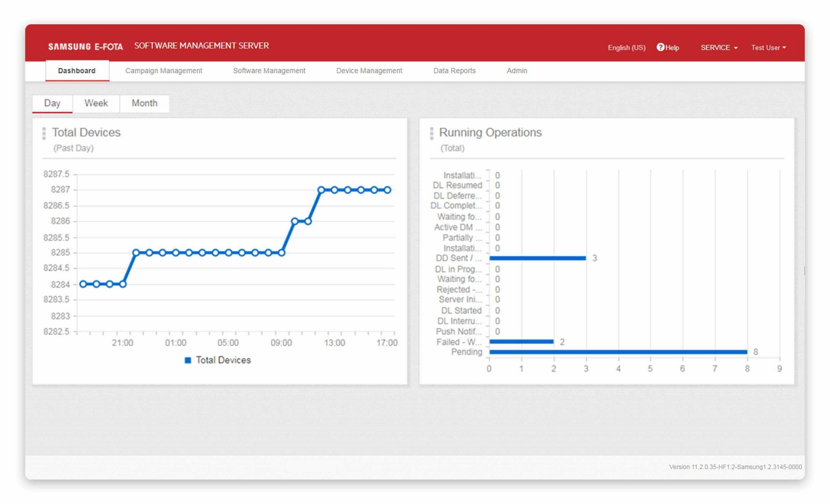
Task: Open the Admin tab
Action: point(517,71)
